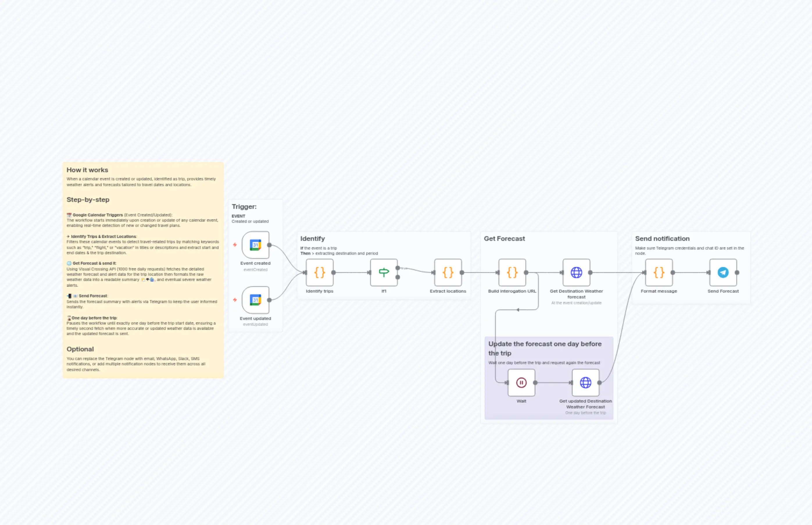Open the Extract locations code node icon
812x525 pixels.
[x=448, y=272]
